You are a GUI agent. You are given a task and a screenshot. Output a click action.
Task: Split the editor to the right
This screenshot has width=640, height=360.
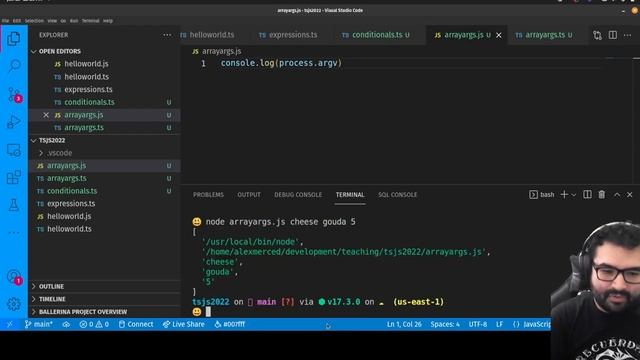coord(613,35)
